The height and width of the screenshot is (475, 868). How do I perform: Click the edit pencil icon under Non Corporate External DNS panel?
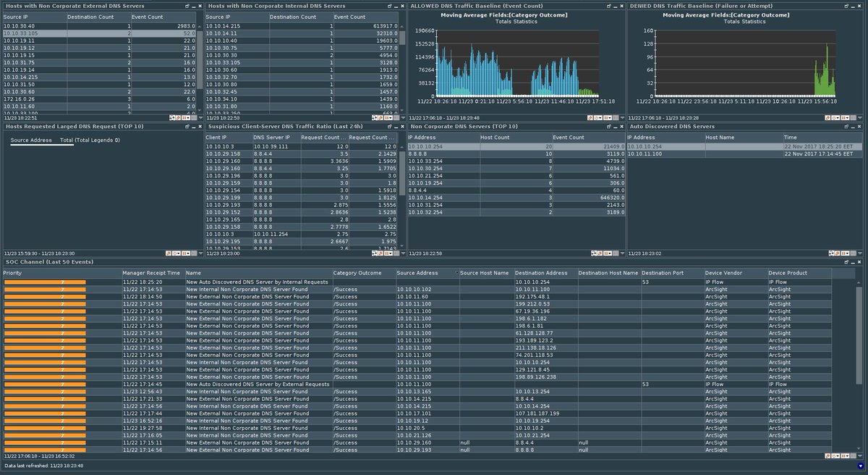pyautogui.click(x=178, y=118)
